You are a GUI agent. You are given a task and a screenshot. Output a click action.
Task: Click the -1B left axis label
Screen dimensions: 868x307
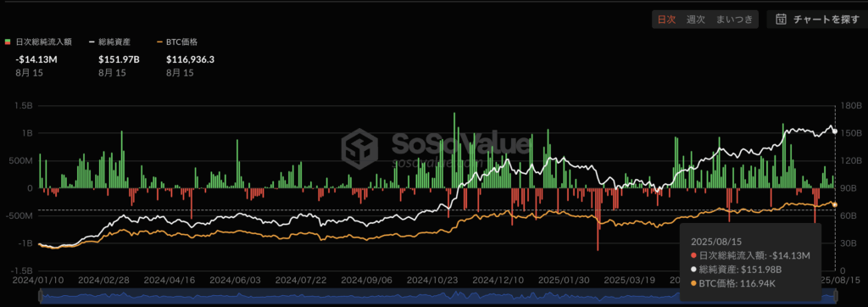point(26,243)
